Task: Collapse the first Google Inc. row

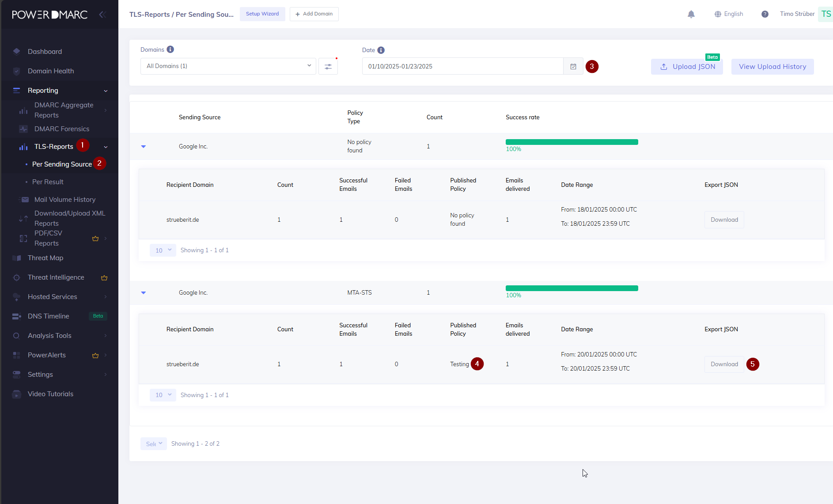Action: coord(144,147)
